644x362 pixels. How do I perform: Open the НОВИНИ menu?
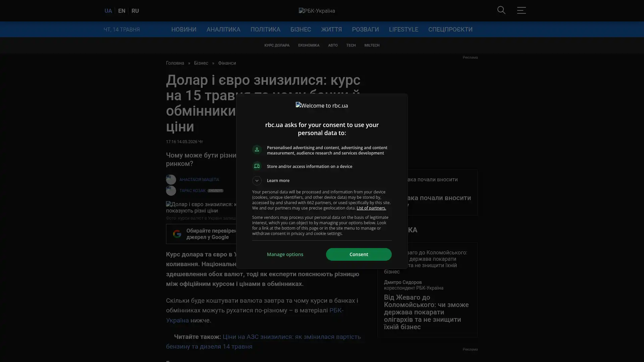pos(184,29)
